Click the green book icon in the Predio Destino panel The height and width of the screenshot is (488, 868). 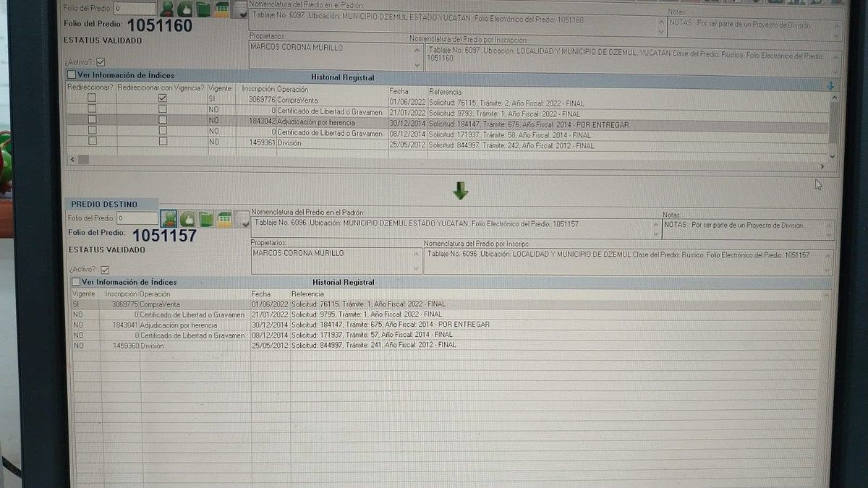[205, 218]
